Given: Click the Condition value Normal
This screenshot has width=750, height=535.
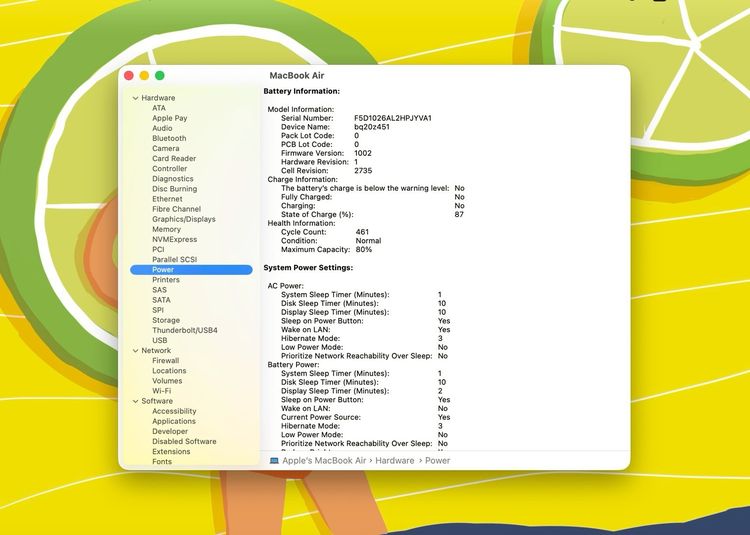Looking at the screenshot, I should (x=368, y=240).
